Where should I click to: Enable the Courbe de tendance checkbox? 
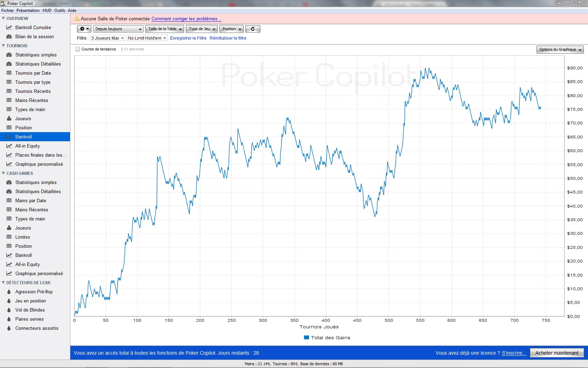point(78,49)
